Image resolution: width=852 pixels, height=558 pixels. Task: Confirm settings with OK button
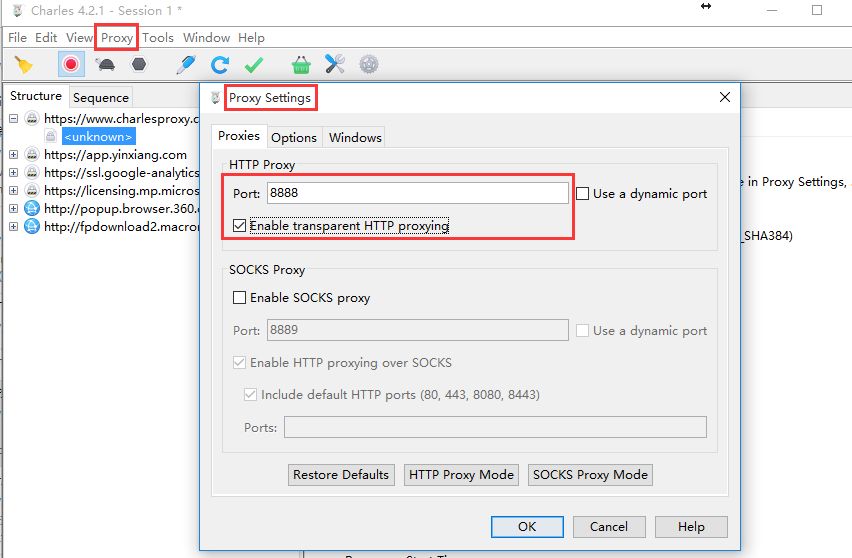pyautogui.click(x=527, y=526)
